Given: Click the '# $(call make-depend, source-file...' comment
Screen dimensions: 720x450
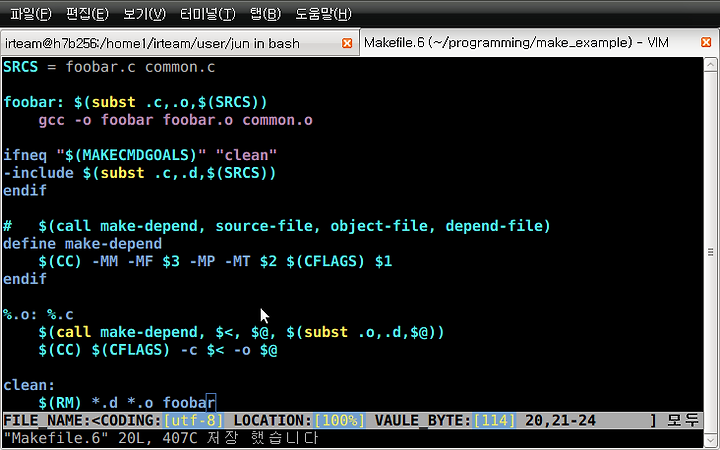Looking at the screenshot, I should pos(277,226).
